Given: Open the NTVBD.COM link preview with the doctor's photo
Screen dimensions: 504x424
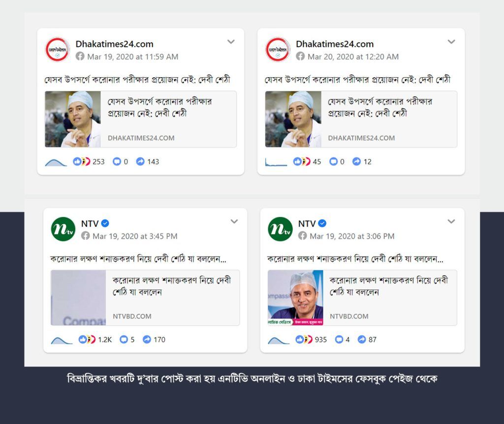Looking at the screenshot, I should pyautogui.click(x=362, y=297).
